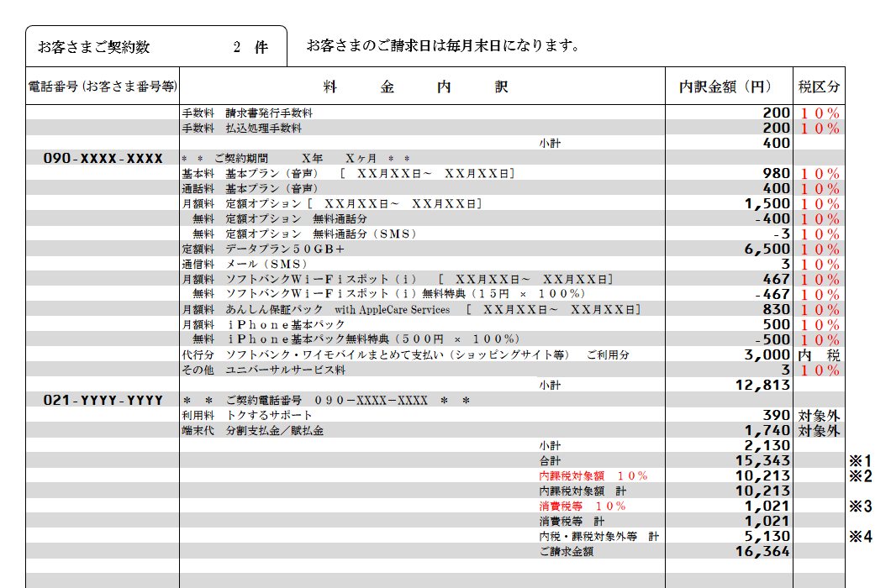Click the 月額料 iPhone基本パック row
This screenshot has width=891, height=588.
[x=263, y=324]
